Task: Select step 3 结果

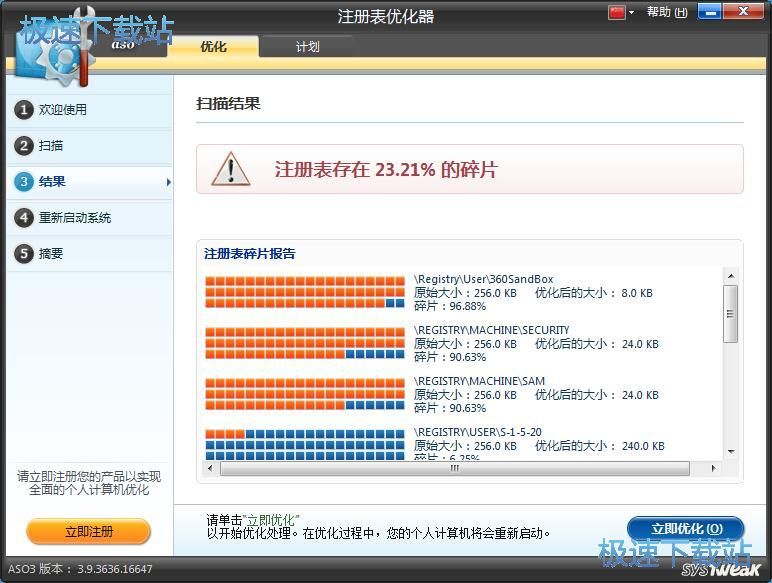Action: click(89, 182)
